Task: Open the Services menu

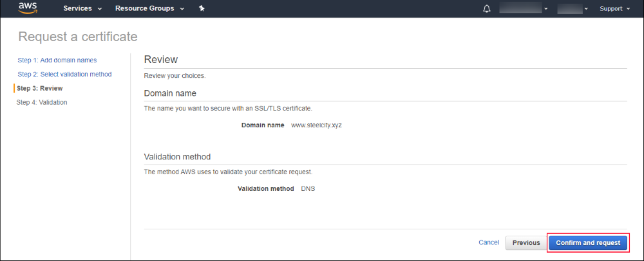Action: click(82, 9)
